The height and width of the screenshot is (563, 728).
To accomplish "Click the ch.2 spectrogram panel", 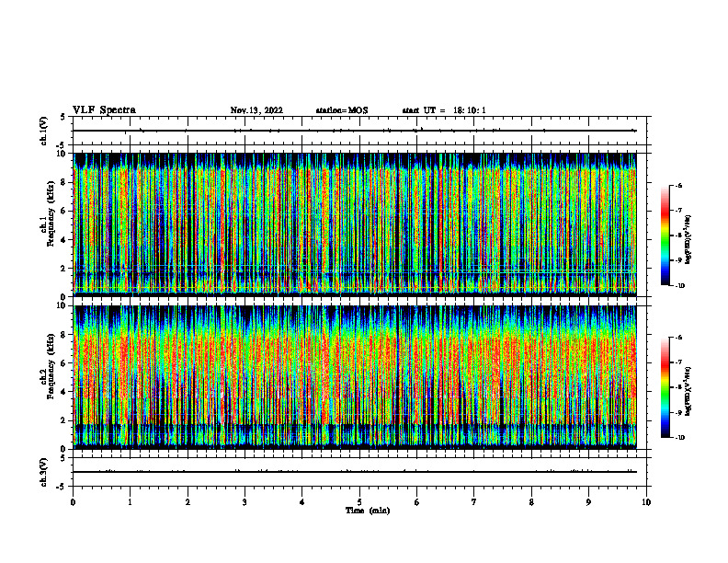I will (355, 377).
